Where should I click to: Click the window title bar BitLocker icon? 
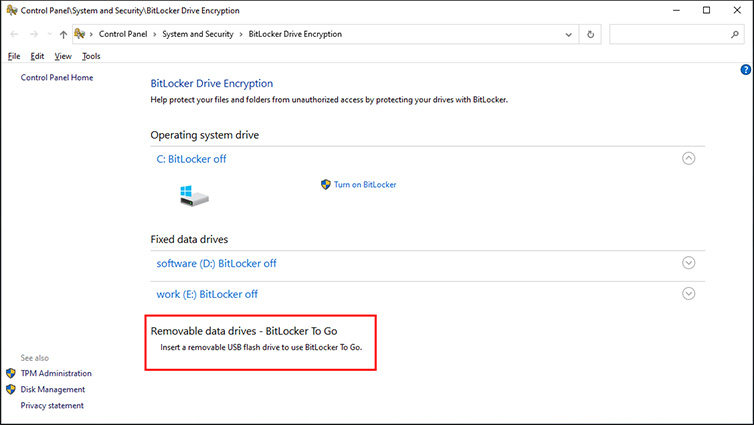click(x=12, y=10)
